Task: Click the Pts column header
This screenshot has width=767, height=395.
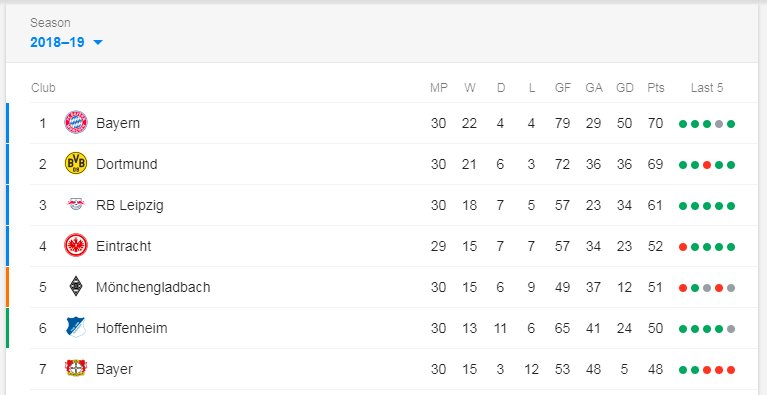Action: 656,88
